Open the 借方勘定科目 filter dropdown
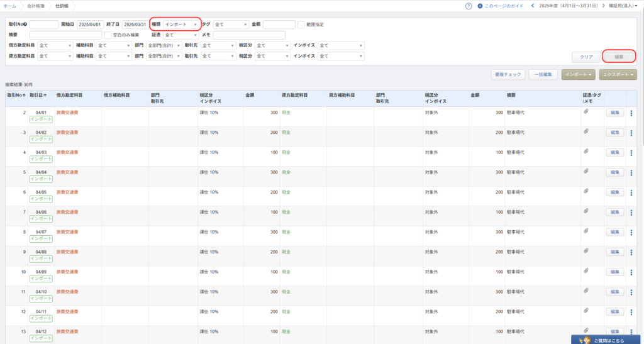 tap(55, 45)
